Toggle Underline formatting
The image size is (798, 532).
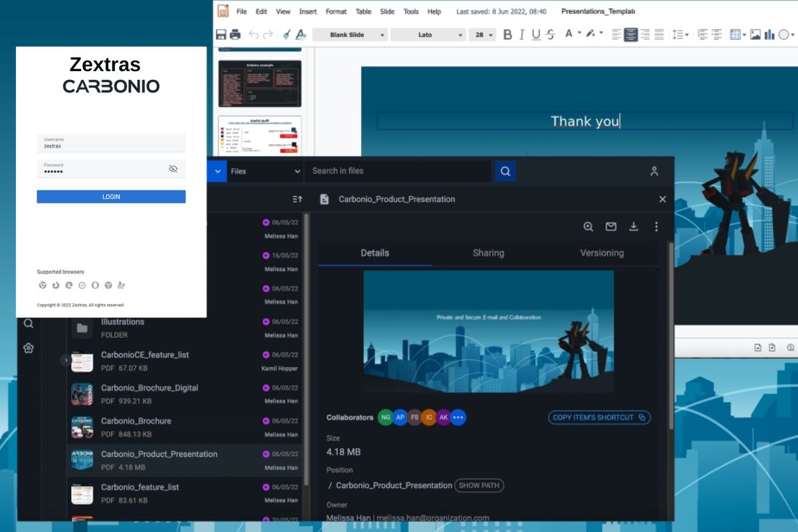click(x=536, y=35)
